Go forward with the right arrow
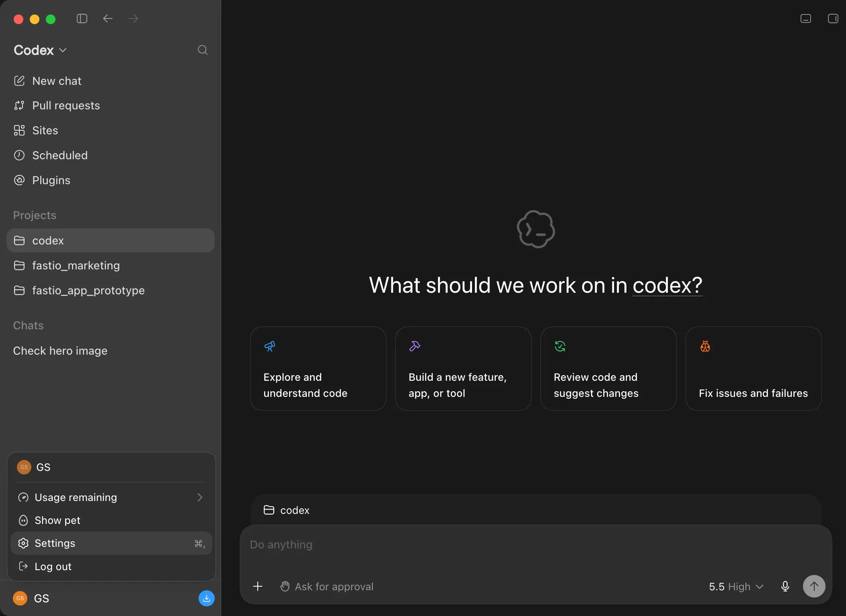 tap(133, 18)
